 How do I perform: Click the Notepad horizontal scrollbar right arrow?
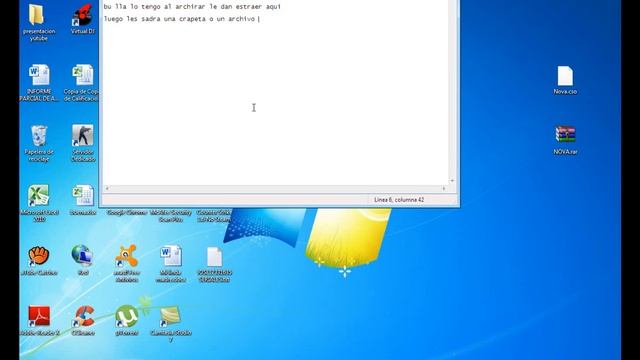(x=444, y=189)
